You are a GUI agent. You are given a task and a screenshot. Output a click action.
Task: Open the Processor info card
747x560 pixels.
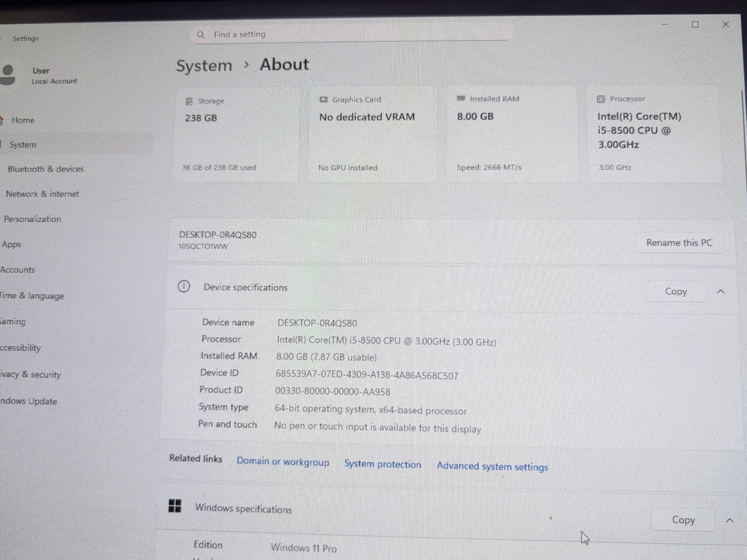coord(654,134)
